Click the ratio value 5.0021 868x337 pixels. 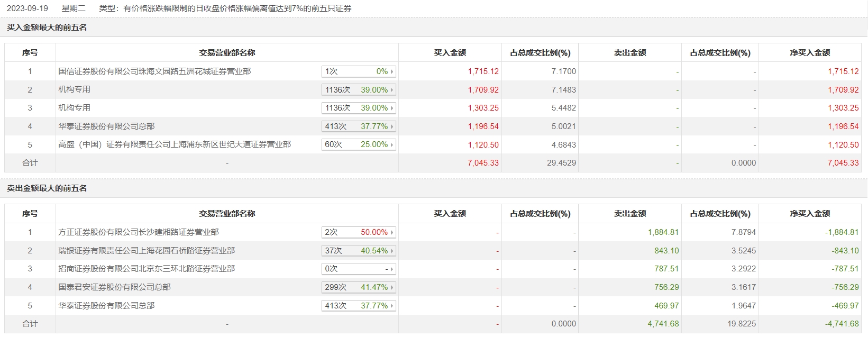564,126
